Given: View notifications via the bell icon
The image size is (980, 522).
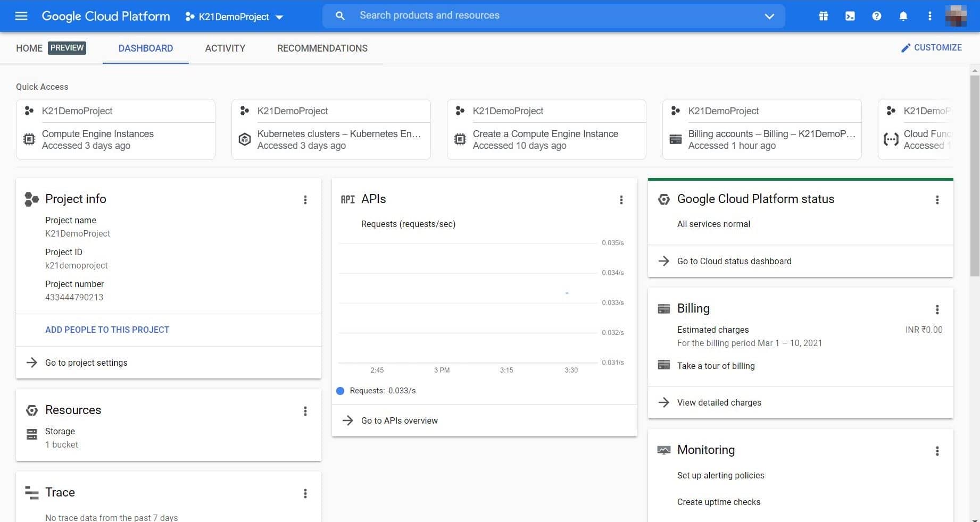Looking at the screenshot, I should [x=903, y=16].
